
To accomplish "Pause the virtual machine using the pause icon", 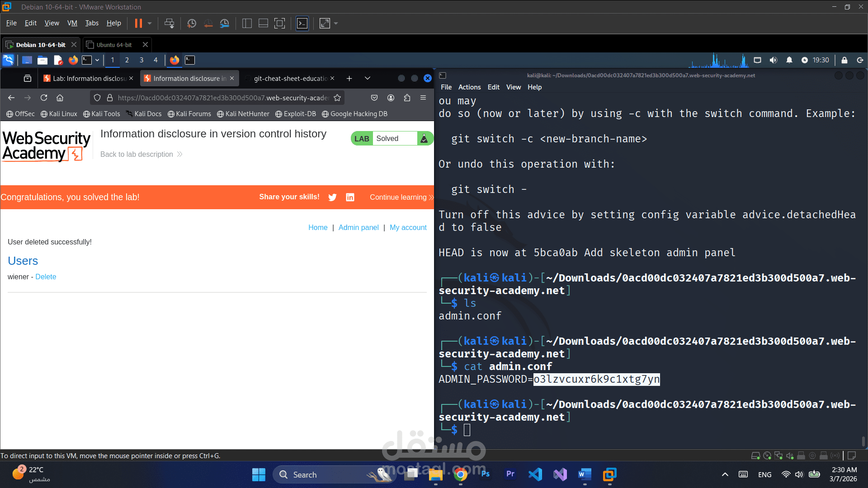I will [x=138, y=23].
